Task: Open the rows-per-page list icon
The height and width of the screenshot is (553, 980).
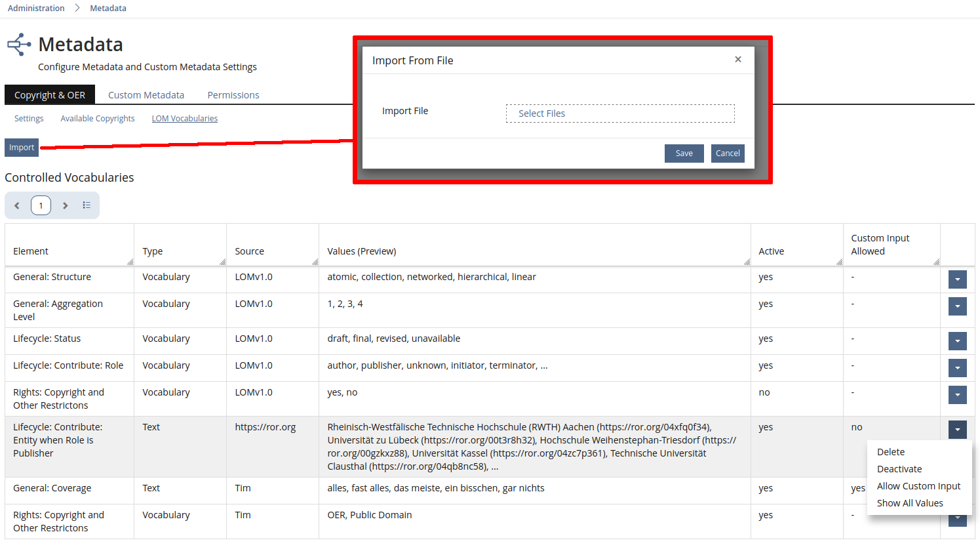Action: click(x=87, y=205)
